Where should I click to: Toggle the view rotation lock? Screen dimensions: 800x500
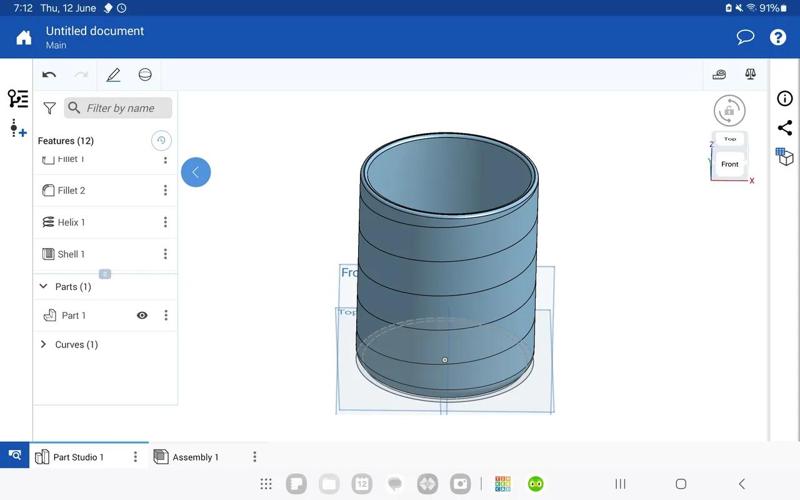[x=729, y=110]
